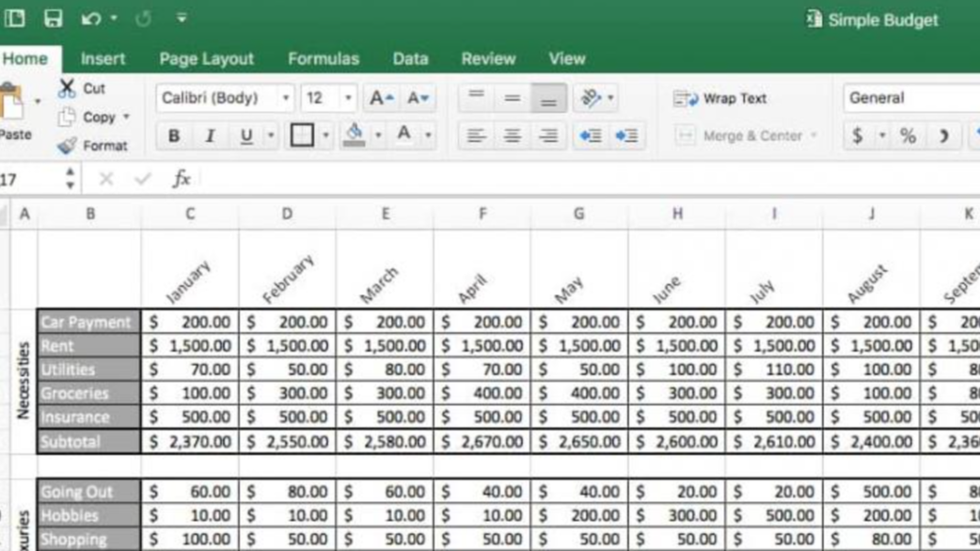The width and height of the screenshot is (980, 551).
Task: Select column C header
Action: [190, 213]
